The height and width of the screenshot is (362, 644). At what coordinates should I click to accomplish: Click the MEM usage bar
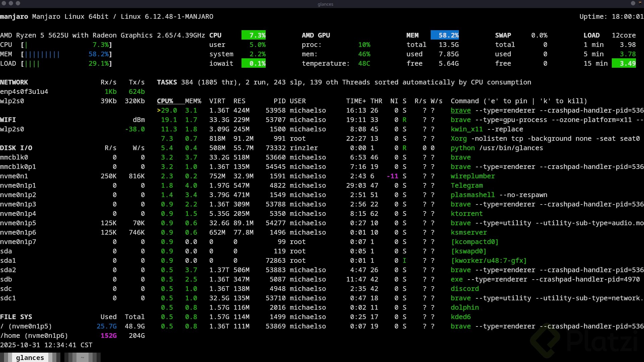pyautogui.click(x=42, y=54)
